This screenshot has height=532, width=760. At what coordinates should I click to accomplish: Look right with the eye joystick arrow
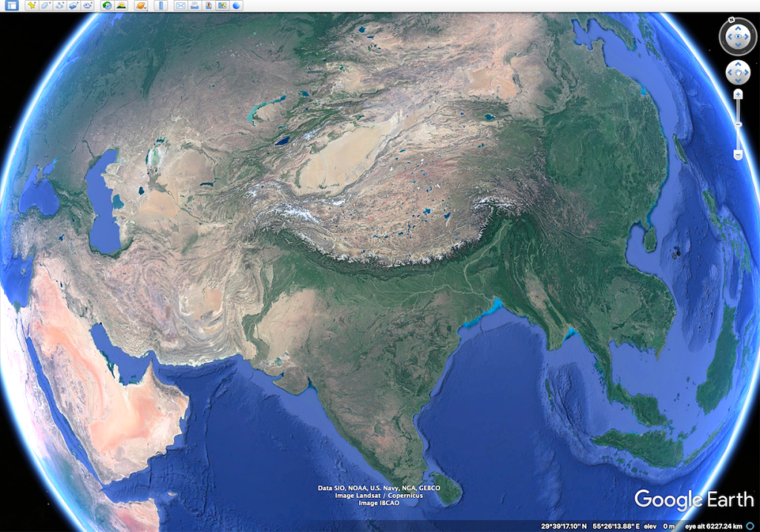(747, 37)
